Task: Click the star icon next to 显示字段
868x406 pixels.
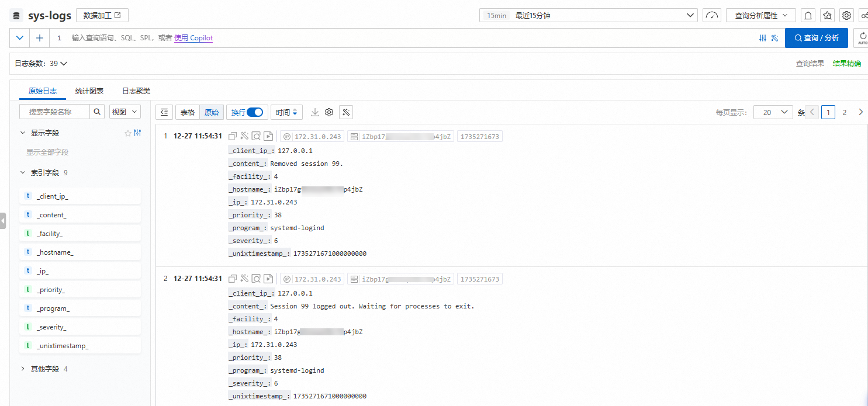Action: pyautogui.click(x=128, y=133)
